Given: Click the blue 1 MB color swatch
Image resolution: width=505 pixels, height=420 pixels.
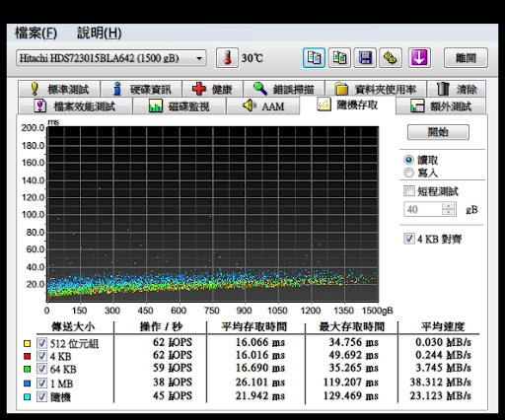Looking at the screenshot, I should pos(28,384).
